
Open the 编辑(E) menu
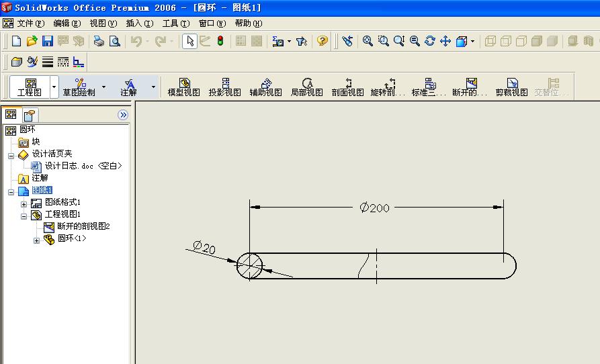(x=67, y=24)
